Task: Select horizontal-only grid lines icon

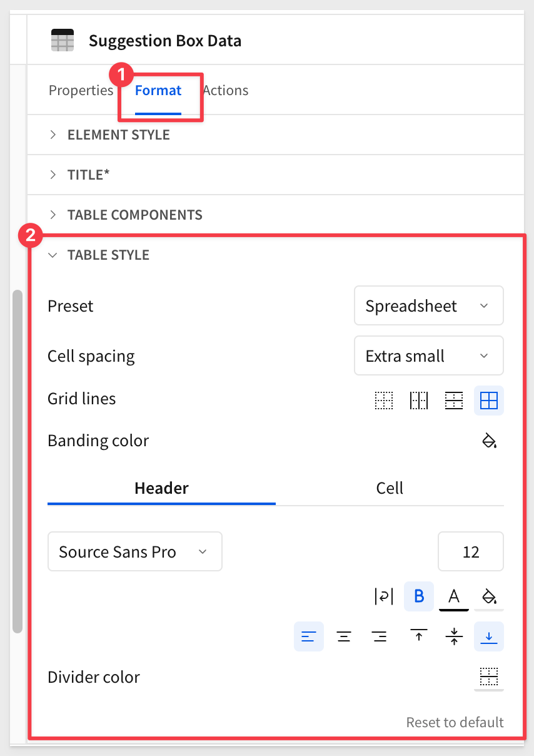Action: tap(454, 401)
